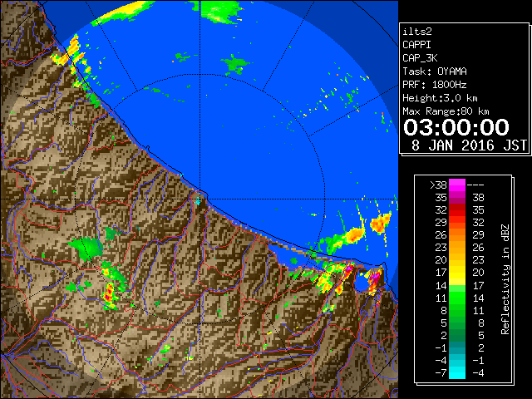
Task: Select the "Height:3.0 km" line
Action: pyautogui.click(x=440, y=98)
